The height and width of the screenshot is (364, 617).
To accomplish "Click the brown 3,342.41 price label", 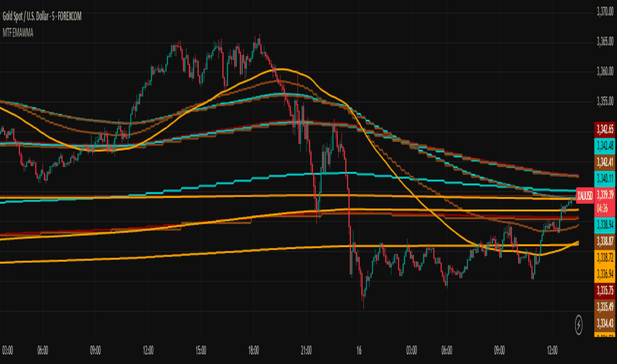I will click(604, 162).
